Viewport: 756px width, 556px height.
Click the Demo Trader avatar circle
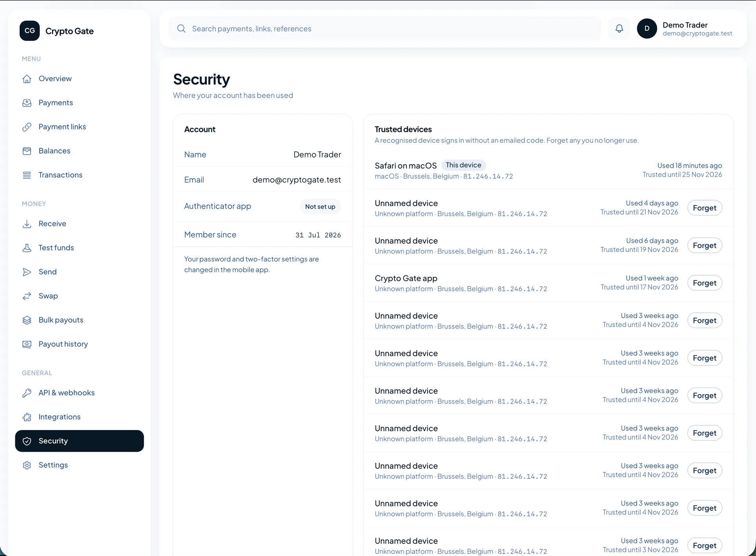[647, 28]
